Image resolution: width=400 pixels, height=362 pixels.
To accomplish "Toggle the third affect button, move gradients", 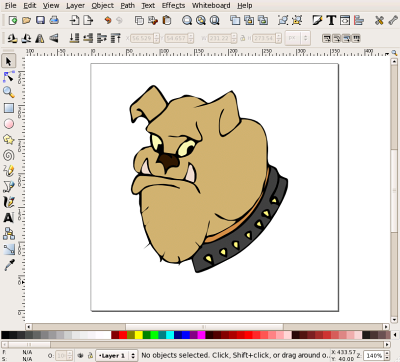I will click(x=346, y=38).
